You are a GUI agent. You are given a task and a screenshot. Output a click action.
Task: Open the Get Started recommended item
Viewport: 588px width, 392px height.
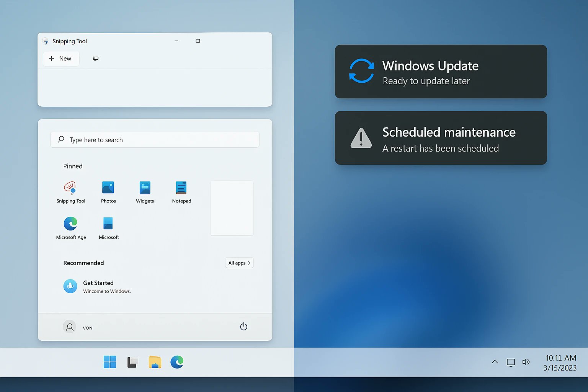98,286
